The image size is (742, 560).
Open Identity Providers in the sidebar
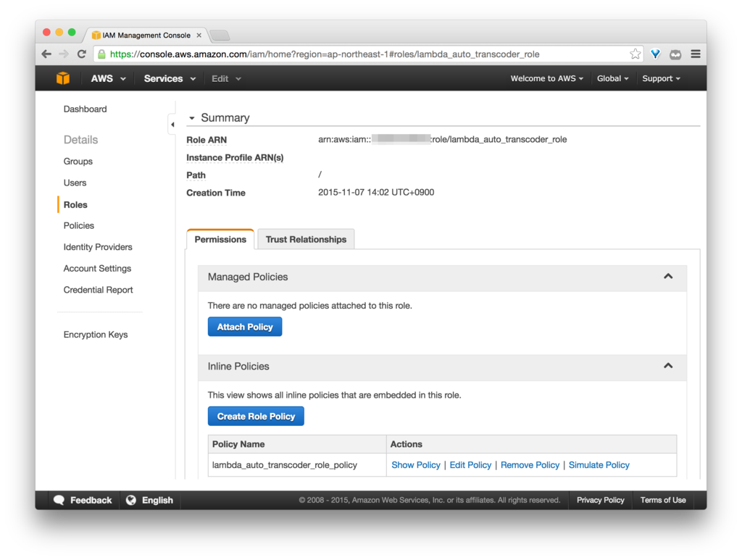coord(98,247)
